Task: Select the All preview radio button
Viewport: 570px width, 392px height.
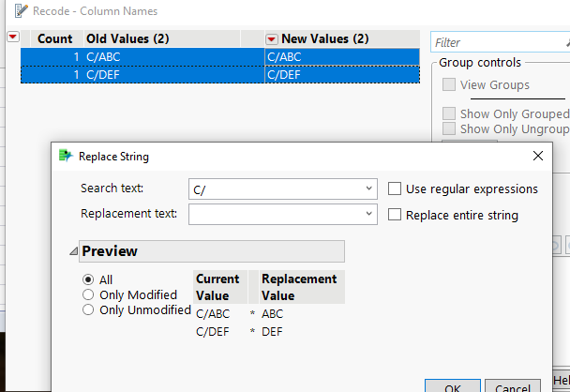Action: (88, 279)
